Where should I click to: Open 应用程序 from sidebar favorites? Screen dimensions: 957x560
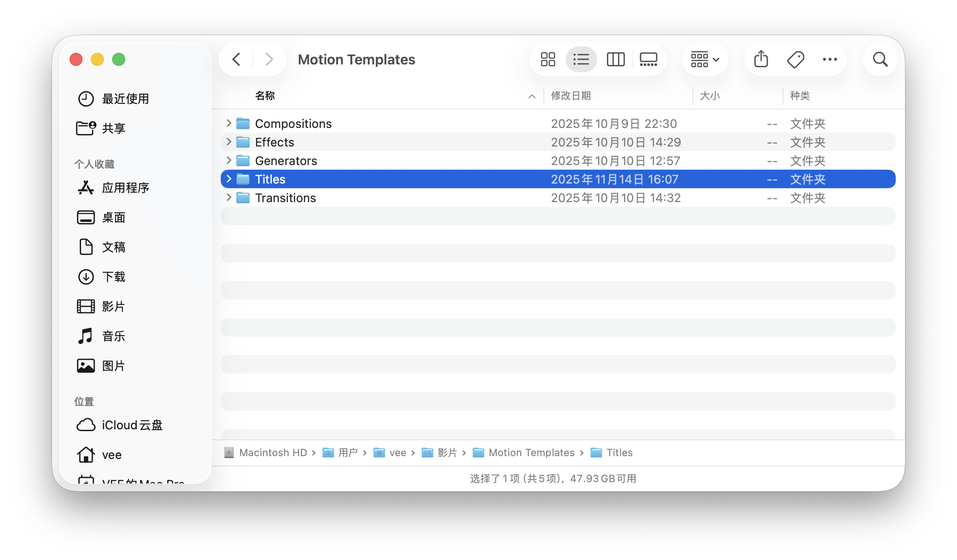(x=125, y=188)
